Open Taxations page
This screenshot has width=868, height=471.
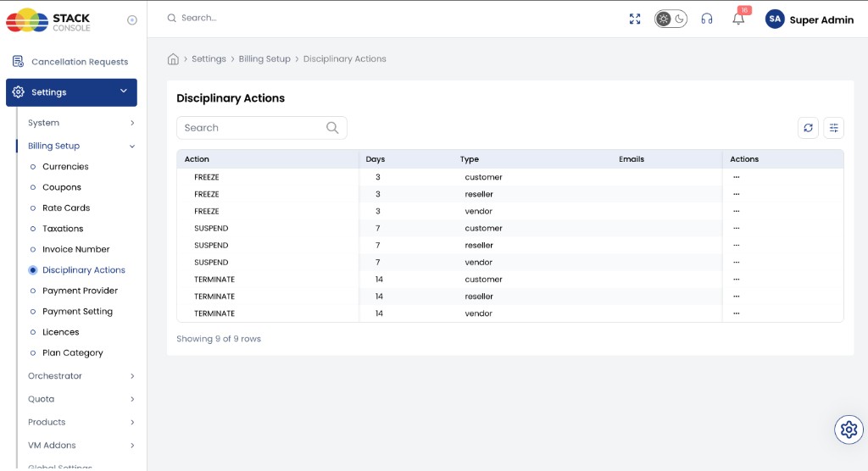(x=63, y=229)
